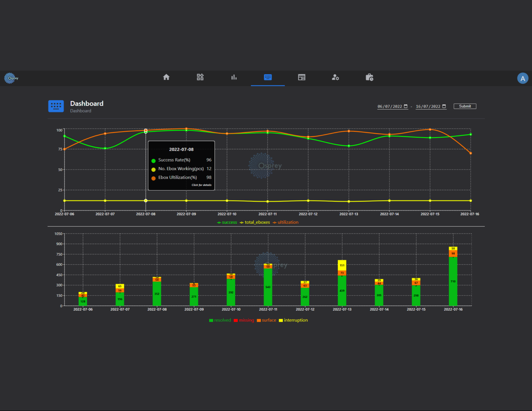Click the Osprey logo
The image size is (532, 411).
(x=11, y=78)
